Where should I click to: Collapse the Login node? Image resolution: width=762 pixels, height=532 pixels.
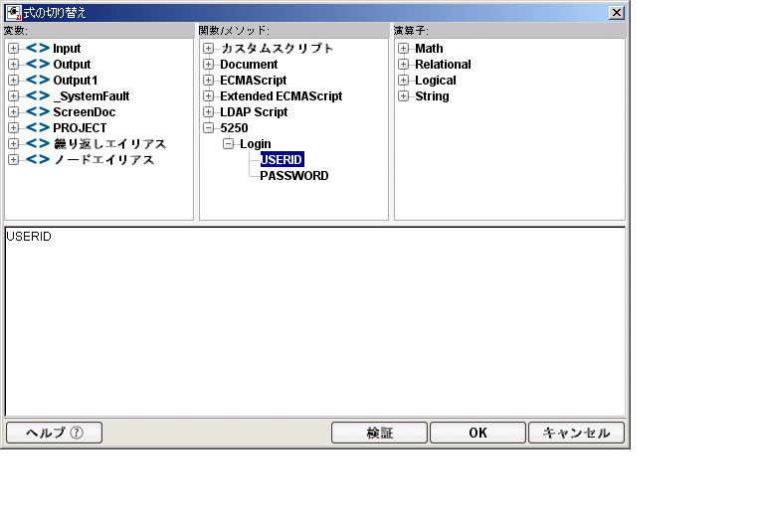(x=229, y=144)
